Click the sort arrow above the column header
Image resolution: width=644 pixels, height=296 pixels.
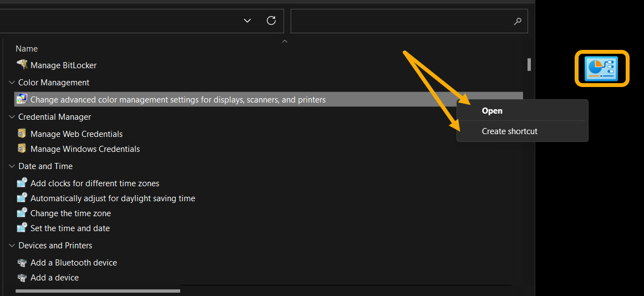pyautogui.click(x=285, y=41)
